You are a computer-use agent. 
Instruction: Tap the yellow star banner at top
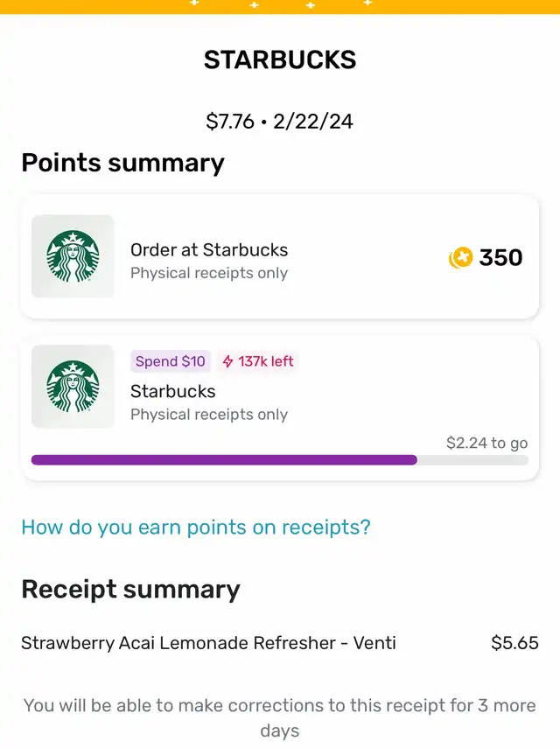[x=280, y=7]
